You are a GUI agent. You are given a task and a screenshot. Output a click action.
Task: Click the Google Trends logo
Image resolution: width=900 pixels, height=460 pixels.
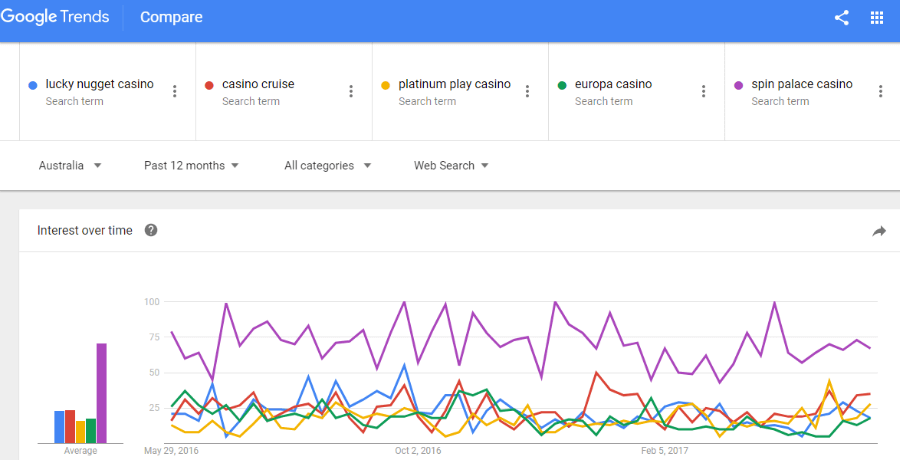click(55, 17)
